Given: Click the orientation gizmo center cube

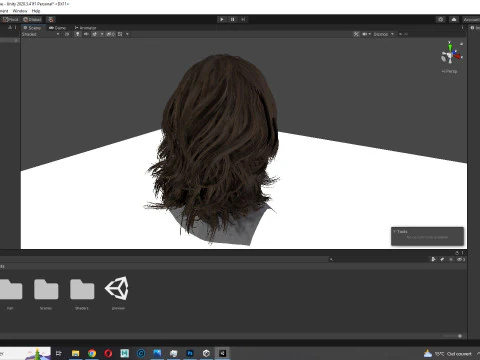Looking at the screenshot, I should (x=450, y=56).
